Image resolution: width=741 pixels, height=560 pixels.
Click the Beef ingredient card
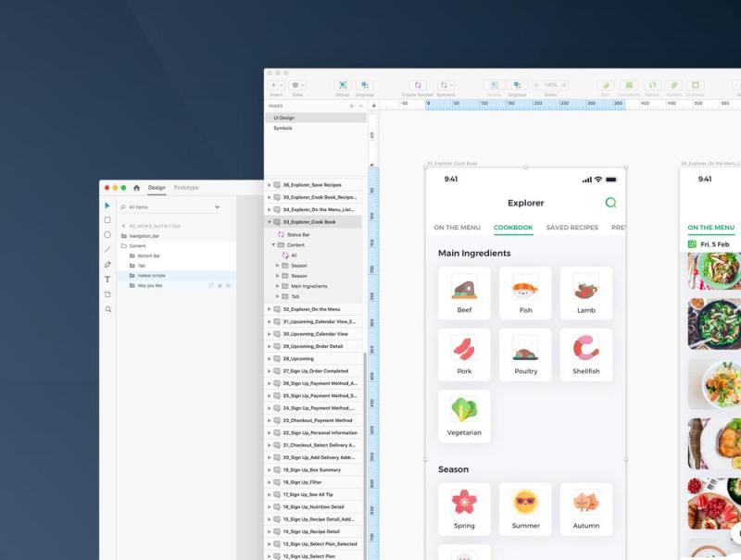click(x=465, y=292)
